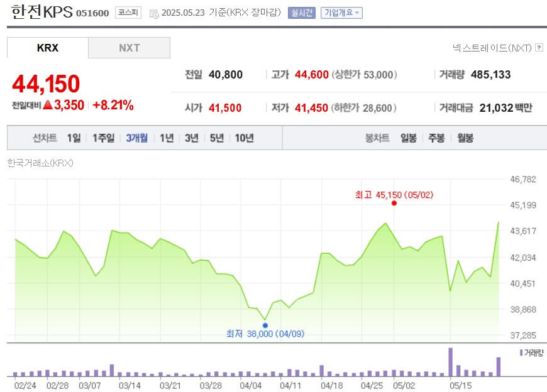Viewport: 547px width, 392px height.
Task: Click the 실시간 button
Action: pyautogui.click(x=302, y=13)
